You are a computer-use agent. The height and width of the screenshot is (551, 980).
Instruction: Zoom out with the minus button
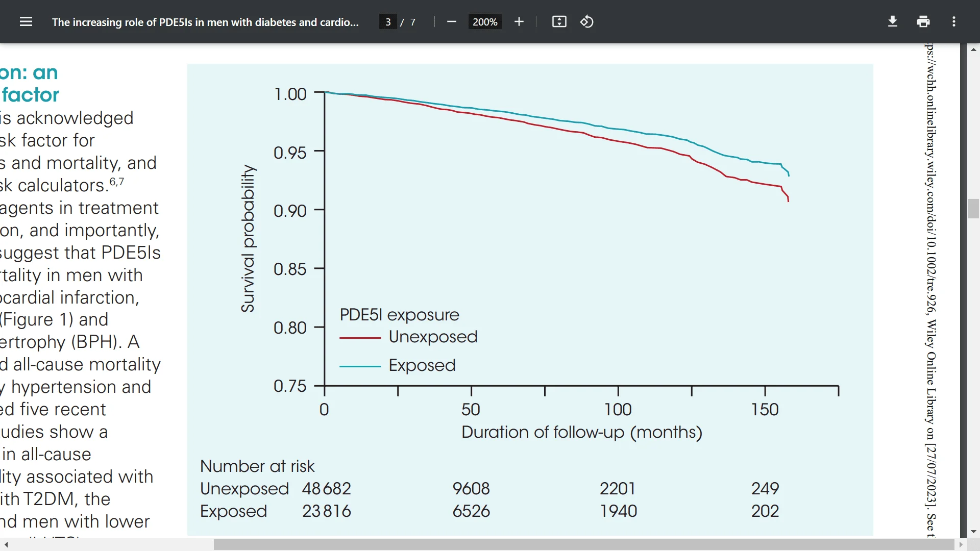[x=451, y=21]
